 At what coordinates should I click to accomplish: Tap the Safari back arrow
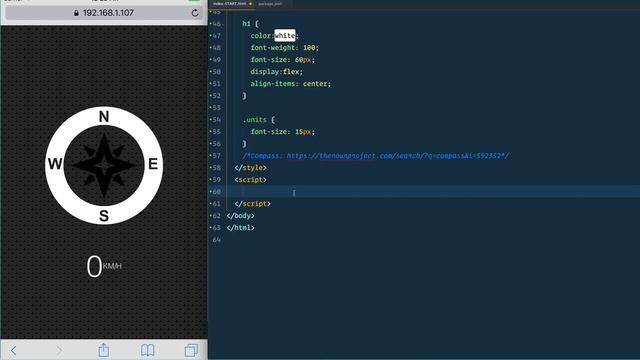pyautogui.click(x=13, y=350)
